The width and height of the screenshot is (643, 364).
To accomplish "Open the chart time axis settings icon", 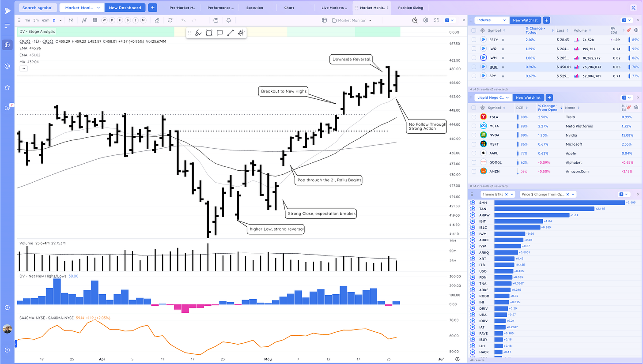I will (x=458, y=359).
